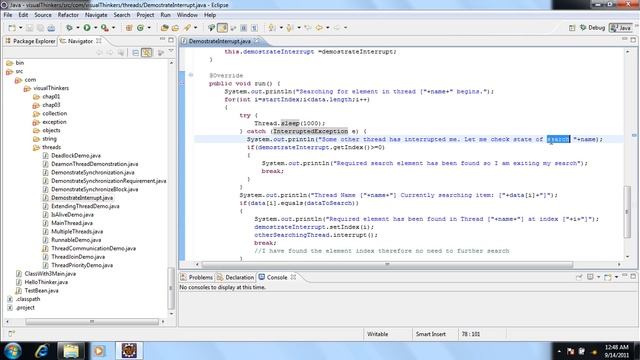Open the New file dropdown arrow
This screenshot has width=640, height=360.
20,28
